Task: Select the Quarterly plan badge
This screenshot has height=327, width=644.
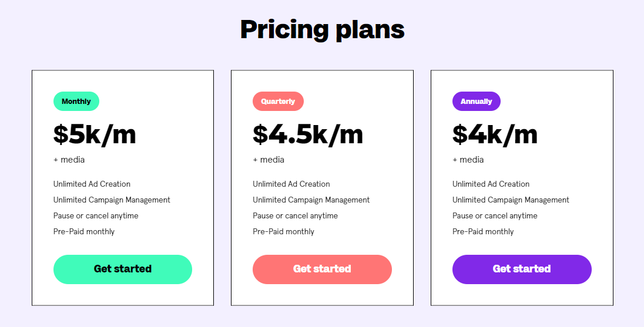Action: tap(278, 102)
